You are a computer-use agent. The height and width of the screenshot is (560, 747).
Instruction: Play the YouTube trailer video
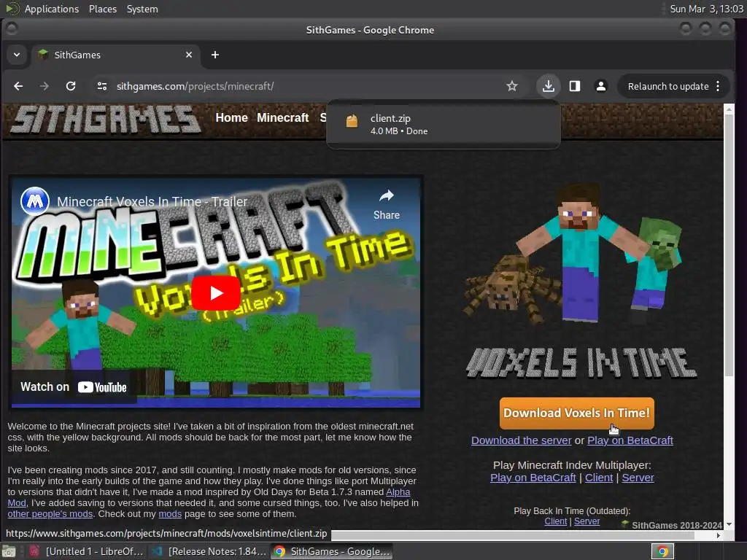(x=216, y=293)
